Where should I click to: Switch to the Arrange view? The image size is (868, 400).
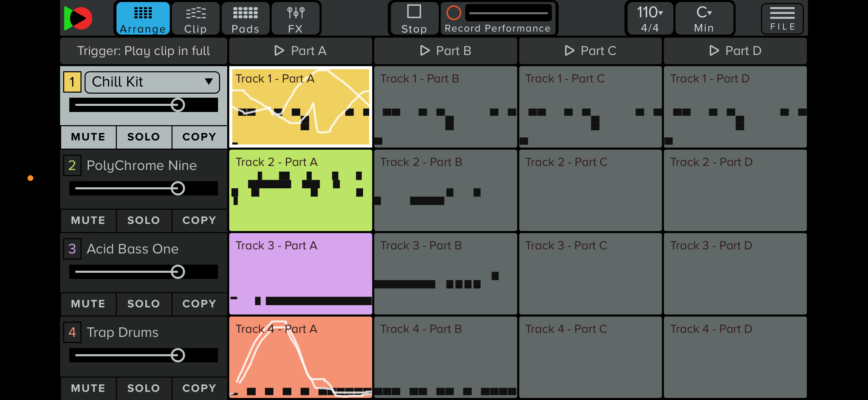(143, 18)
